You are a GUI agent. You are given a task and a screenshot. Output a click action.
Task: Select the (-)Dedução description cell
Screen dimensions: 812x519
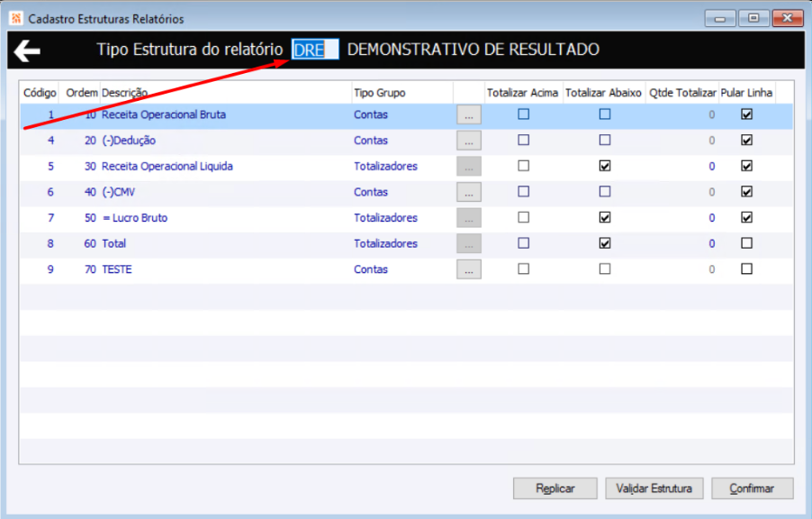pyautogui.click(x=129, y=141)
